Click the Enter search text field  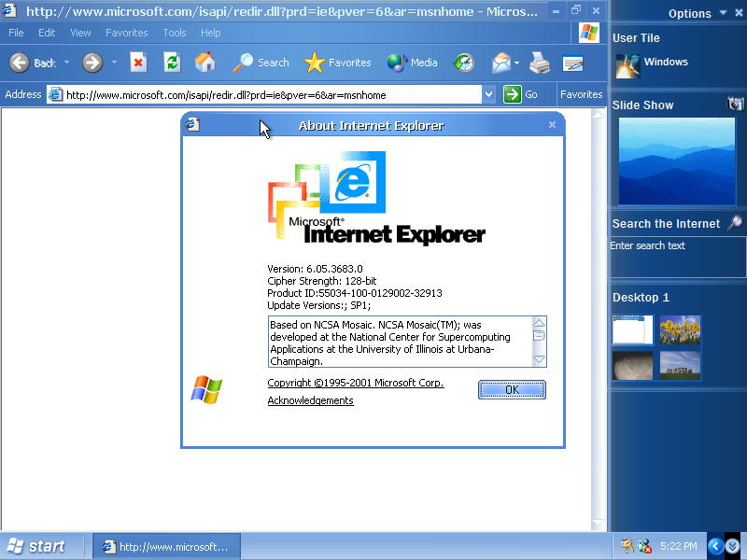pyautogui.click(x=678, y=258)
